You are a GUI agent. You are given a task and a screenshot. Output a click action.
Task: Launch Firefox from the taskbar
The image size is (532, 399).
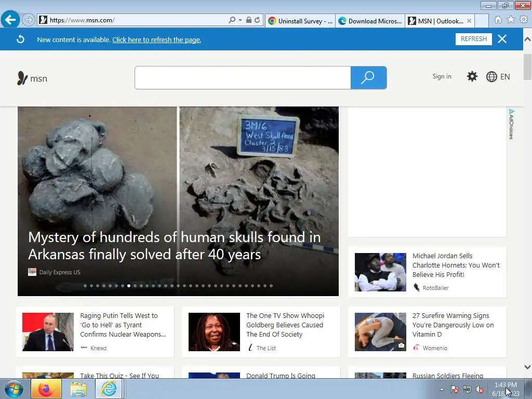(46, 389)
